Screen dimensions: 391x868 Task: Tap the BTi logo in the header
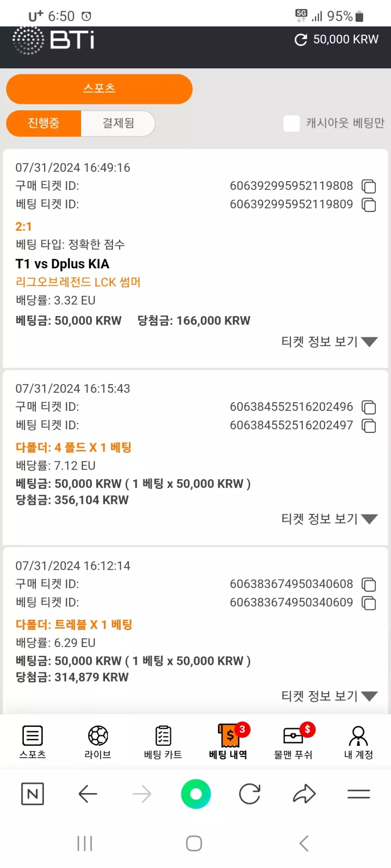click(x=53, y=40)
